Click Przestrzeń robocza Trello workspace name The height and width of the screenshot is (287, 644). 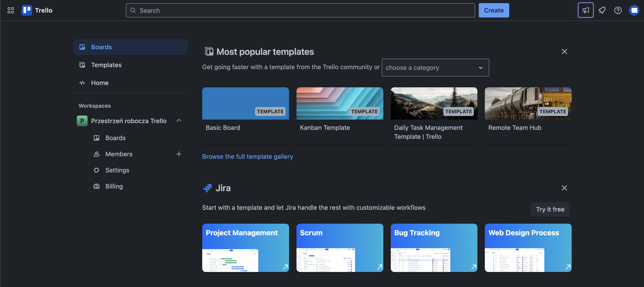click(x=129, y=121)
